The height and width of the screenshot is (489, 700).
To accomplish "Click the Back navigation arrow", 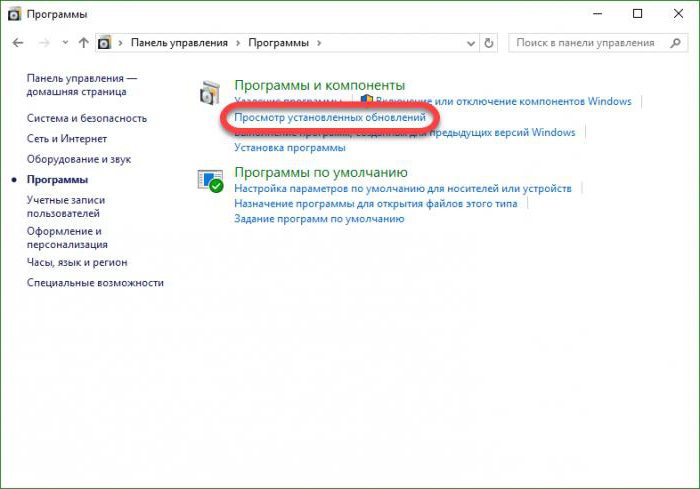I will (18, 43).
